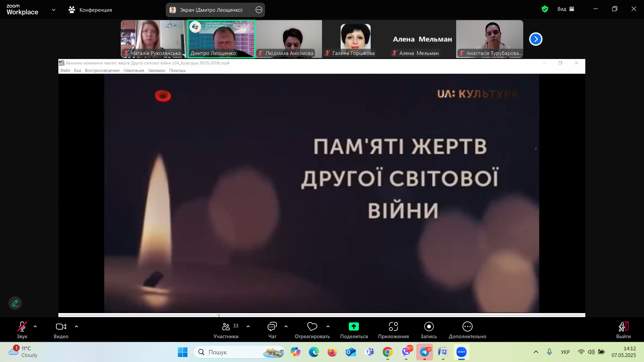Toggle camera with the Video button
Image resolution: width=644 pixels, height=362 pixels.
coord(61,326)
